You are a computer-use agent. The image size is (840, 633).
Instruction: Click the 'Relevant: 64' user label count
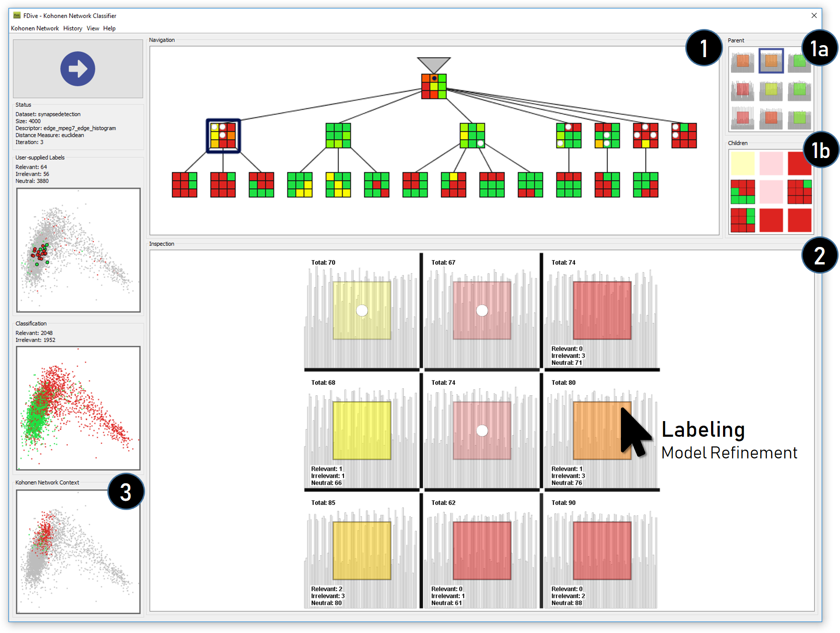31,167
